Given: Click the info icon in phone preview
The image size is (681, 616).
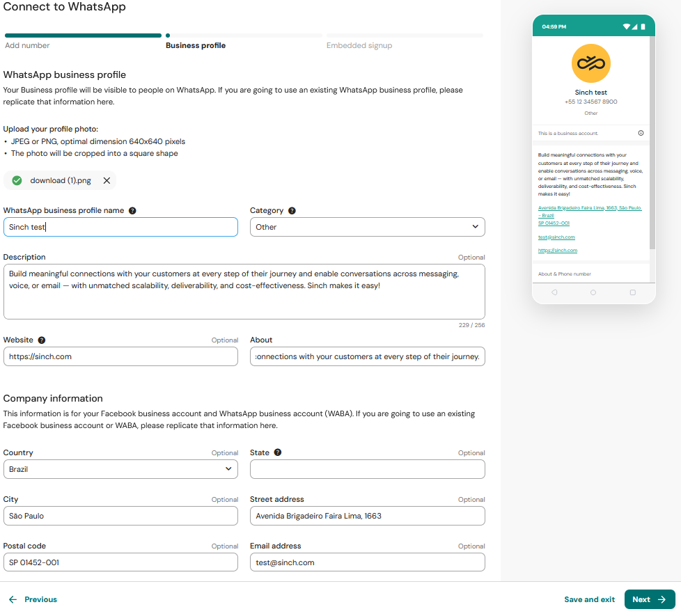Looking at the screenshot, I should (641, 133).
